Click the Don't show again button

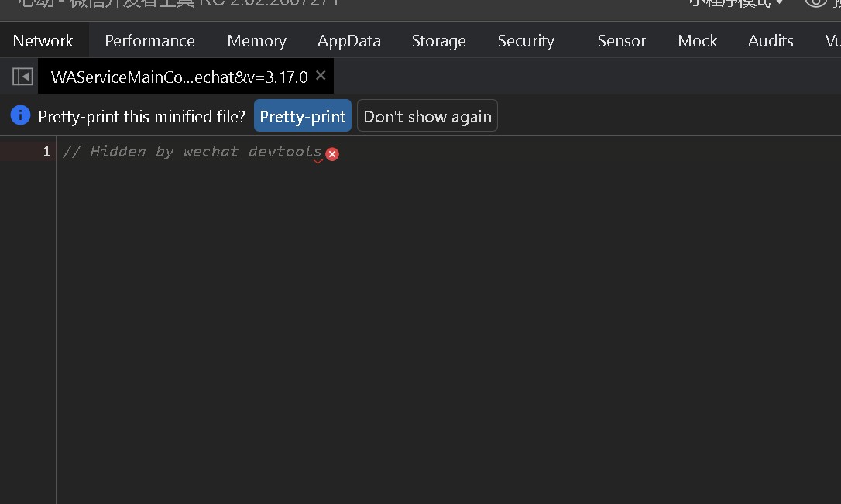point(427,116)
